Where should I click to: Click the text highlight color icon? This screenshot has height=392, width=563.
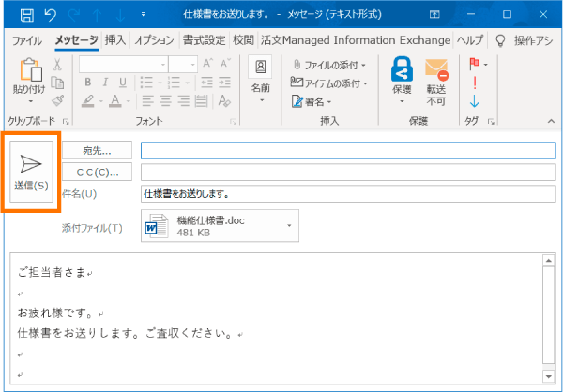(87, 101)
